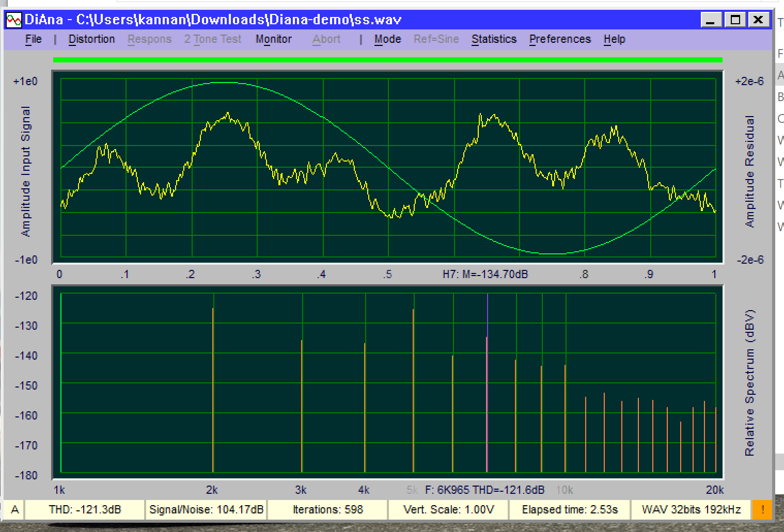Click the H7: M=-134.70dB readout
The width and height of the screenshot is (784, 532).
tap(485, 275)
